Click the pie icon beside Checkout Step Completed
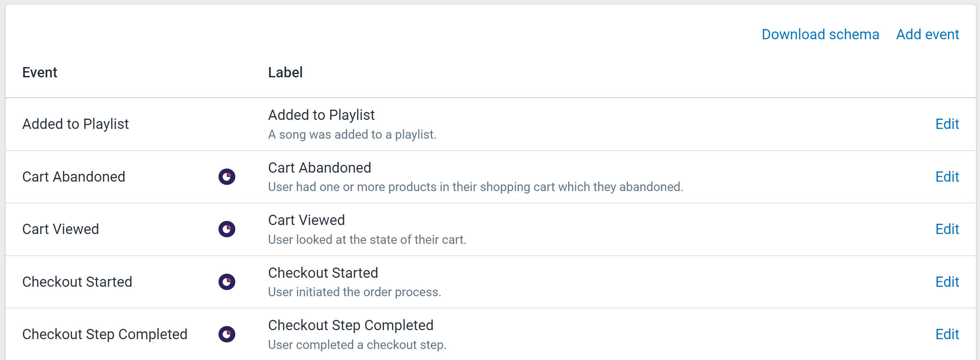 coord(227,334)
